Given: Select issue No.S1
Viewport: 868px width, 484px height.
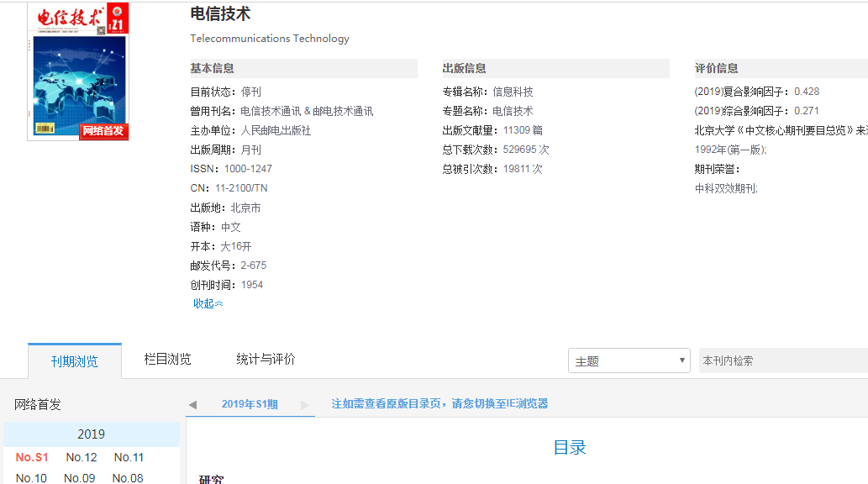Looking at the screenshot, I should pyautogui.click(x=32, y=457).
